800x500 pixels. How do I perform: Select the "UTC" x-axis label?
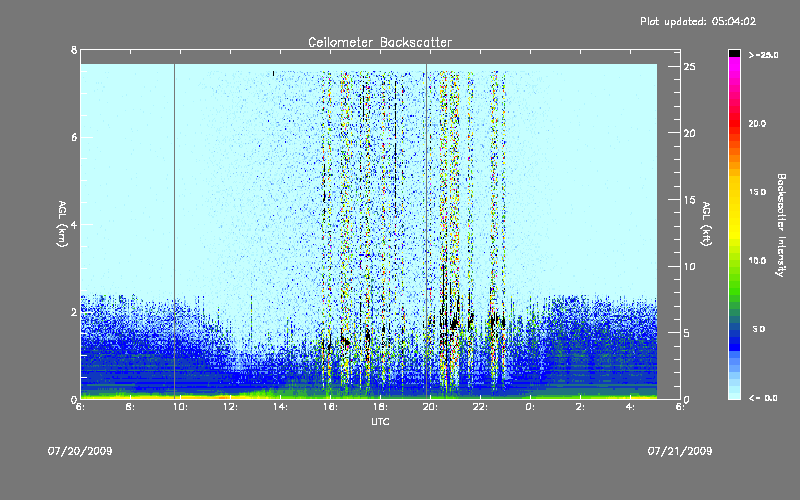point(380,421)
